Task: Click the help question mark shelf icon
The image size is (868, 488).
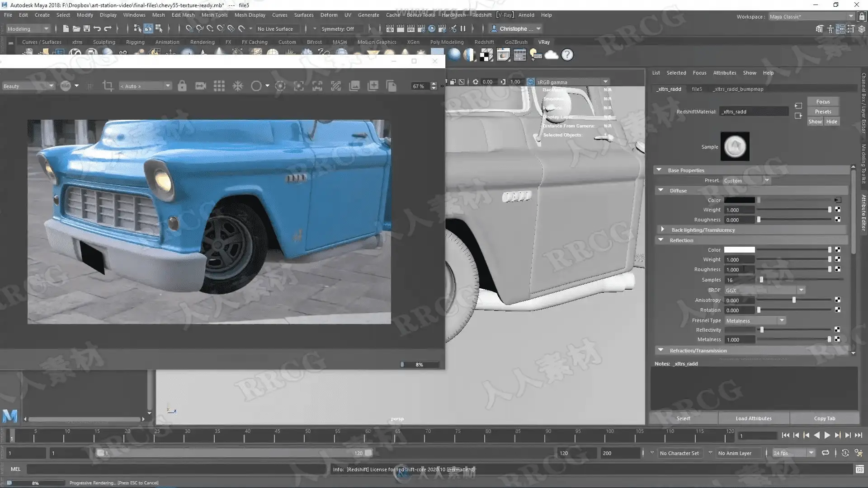Action: [x=567, y=55]
